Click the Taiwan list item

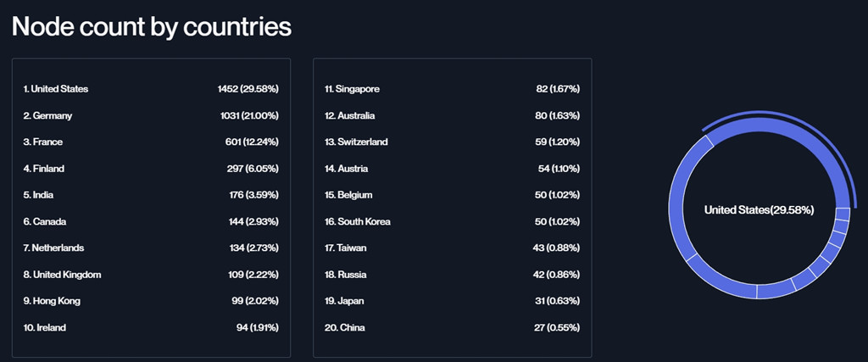pyautogui.click(x=453, y=248)
